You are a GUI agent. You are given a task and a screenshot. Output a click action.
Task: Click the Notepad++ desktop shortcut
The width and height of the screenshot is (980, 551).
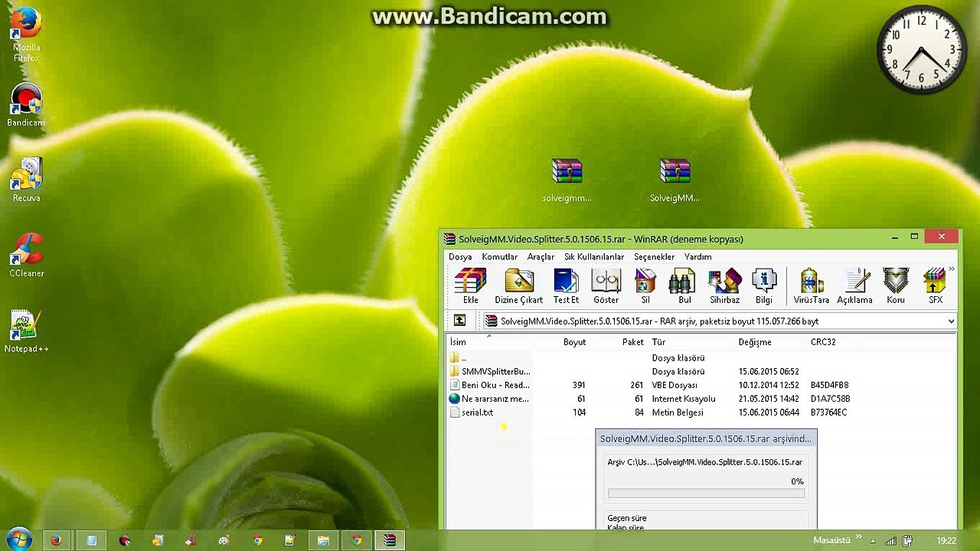coord(26,331)
